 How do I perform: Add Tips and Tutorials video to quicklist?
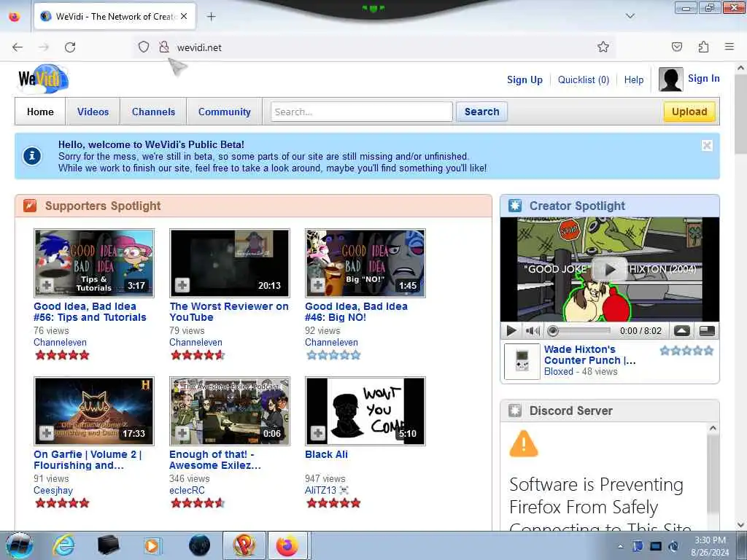[46, 286]
